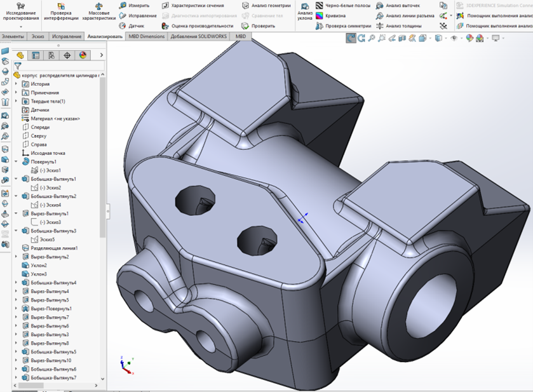Open the DisplayManager colored sphere tab
Viewport: 533px width, 392px height.
point(83,55)
